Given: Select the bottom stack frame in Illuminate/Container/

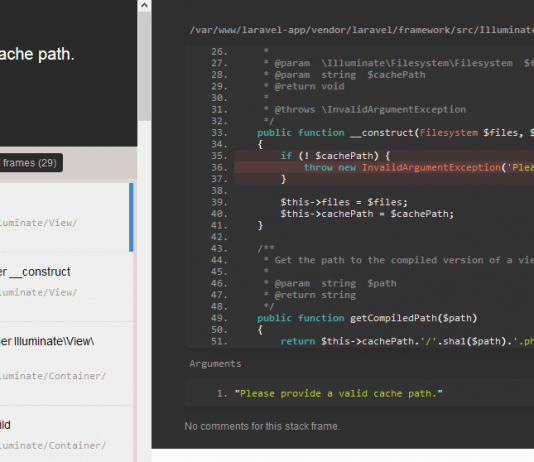Looking at the screenshot, I should (66, 434).
